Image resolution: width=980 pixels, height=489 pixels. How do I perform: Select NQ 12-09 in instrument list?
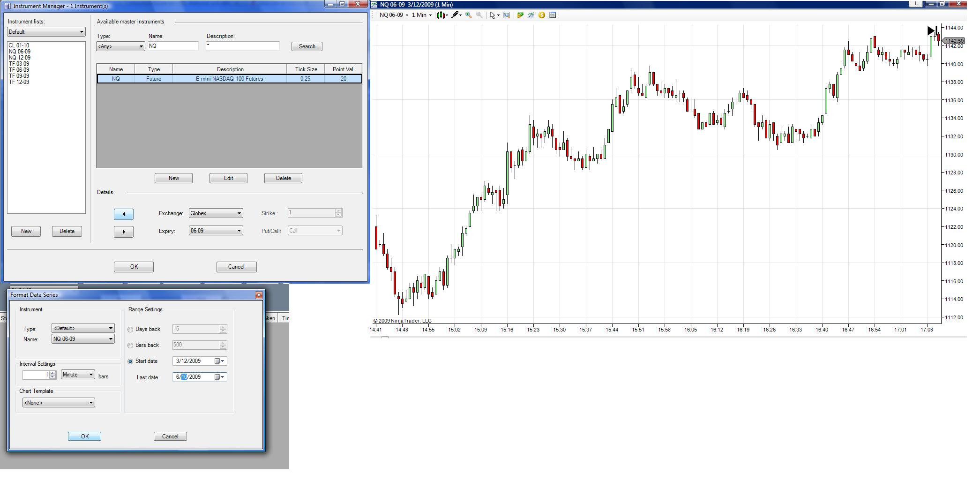[x=20, y=58]
